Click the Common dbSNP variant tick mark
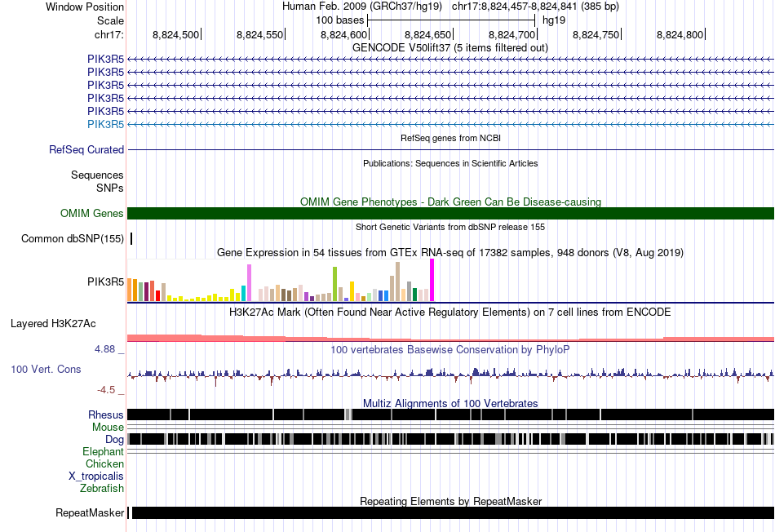The height and width of the screenshot is (532, 775). tap(131, 239)
